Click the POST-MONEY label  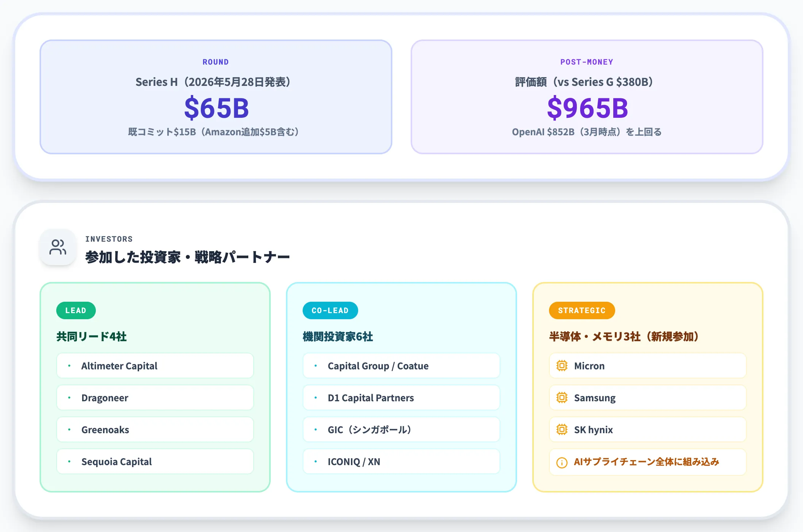587,62
